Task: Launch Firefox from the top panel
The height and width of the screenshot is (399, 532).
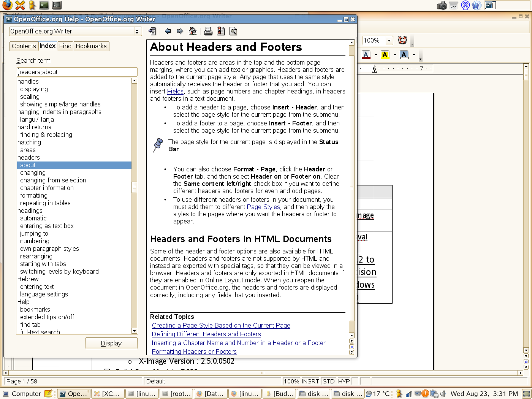Action: click(x=7, y=5)
